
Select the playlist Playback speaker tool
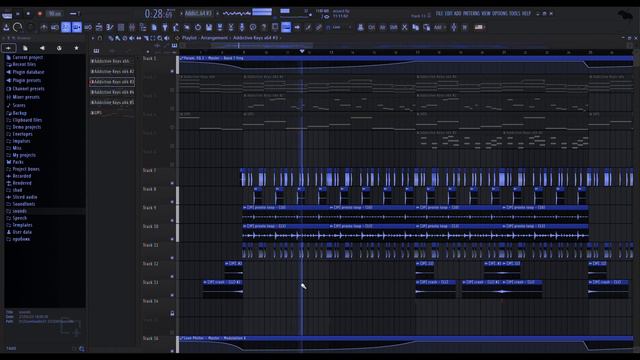167,38
